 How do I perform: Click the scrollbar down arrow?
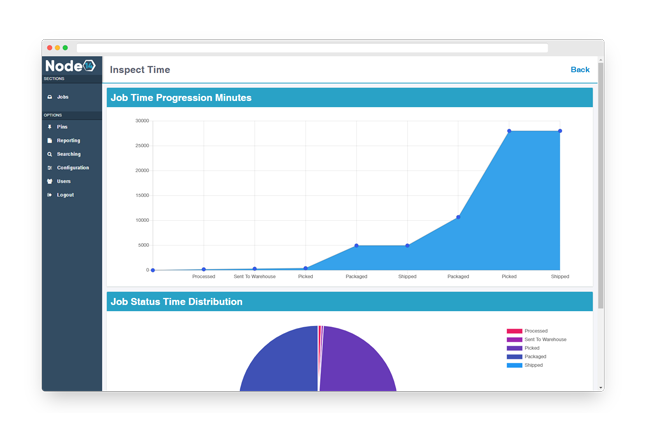tap(600, 388)
